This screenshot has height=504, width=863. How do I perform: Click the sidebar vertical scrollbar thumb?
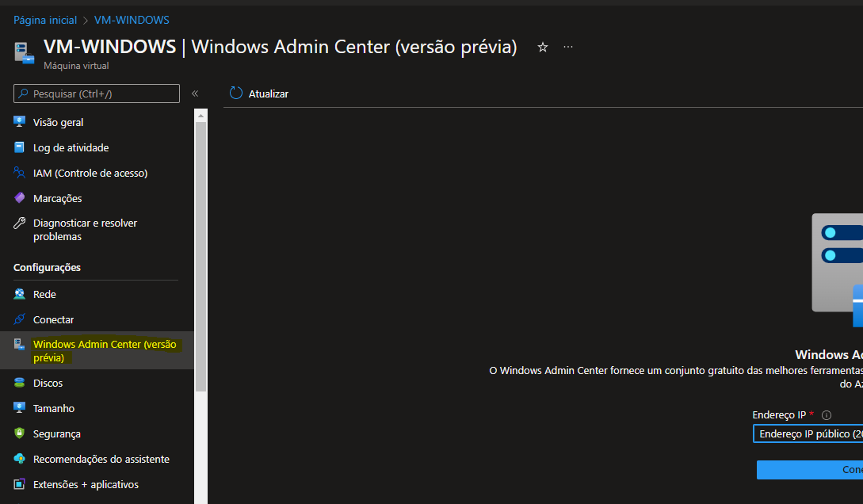click(x=200, y=257)
